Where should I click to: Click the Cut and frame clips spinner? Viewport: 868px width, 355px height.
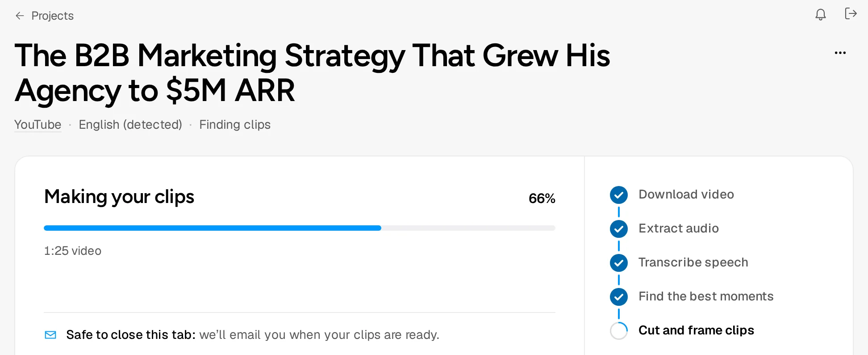coord(619,331)
